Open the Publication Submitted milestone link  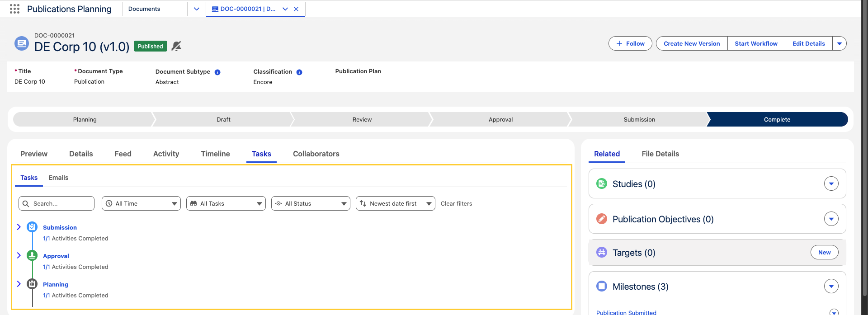tap(626, 312)
